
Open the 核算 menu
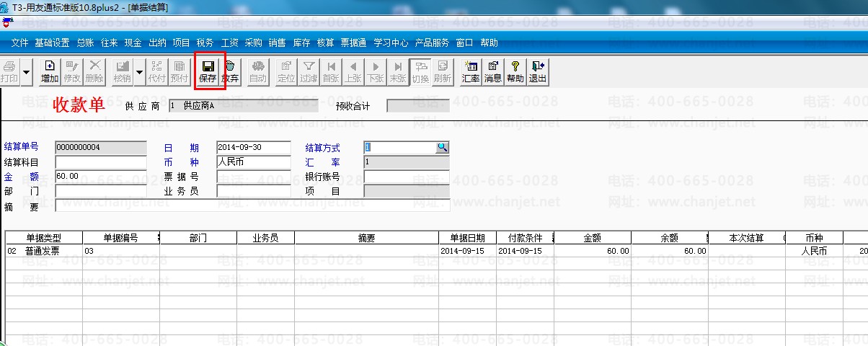coord(326,43)
